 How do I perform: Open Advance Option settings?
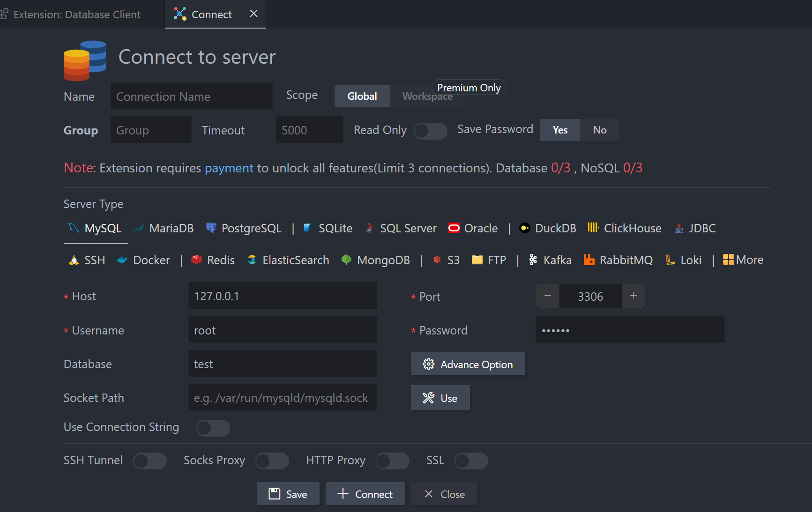468,364
